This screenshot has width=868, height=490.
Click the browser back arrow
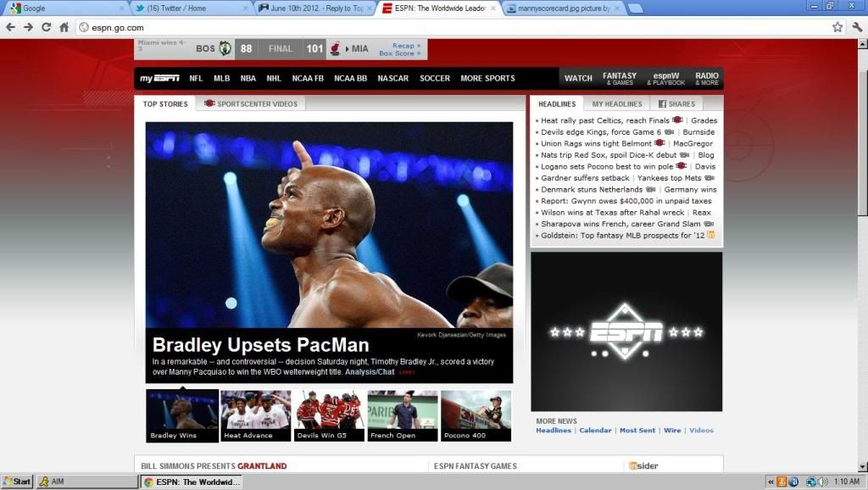coord(10,27)
